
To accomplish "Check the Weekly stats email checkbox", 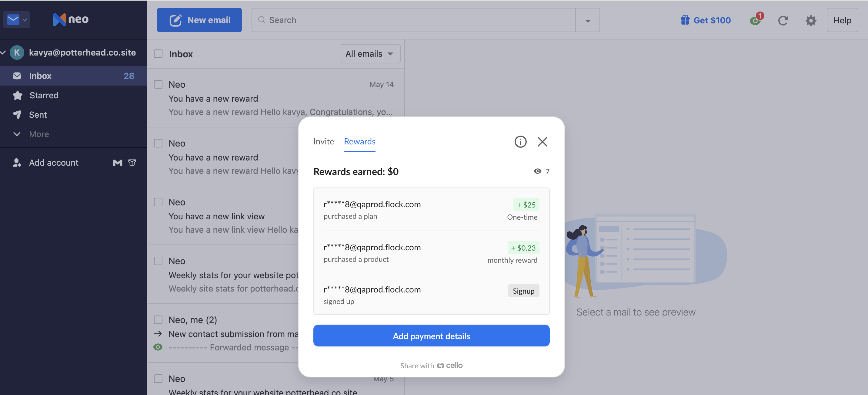I will pos(158,261).
